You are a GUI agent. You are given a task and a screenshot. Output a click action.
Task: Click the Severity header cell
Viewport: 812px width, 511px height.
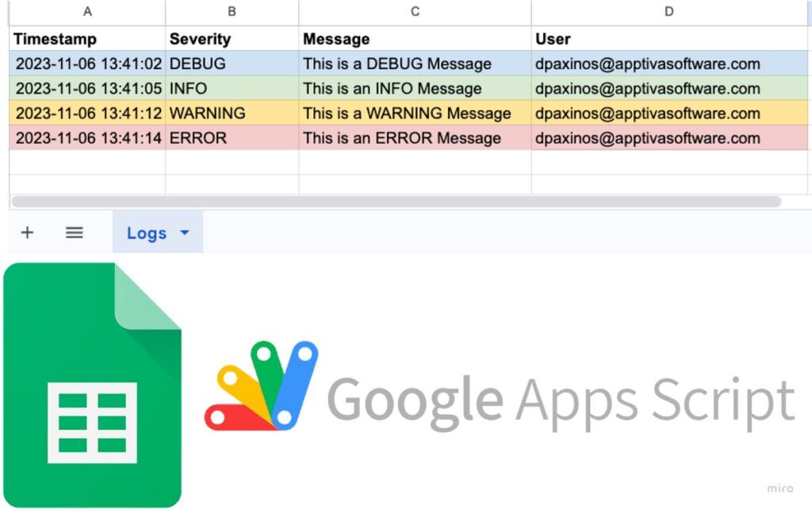[232, 39]
